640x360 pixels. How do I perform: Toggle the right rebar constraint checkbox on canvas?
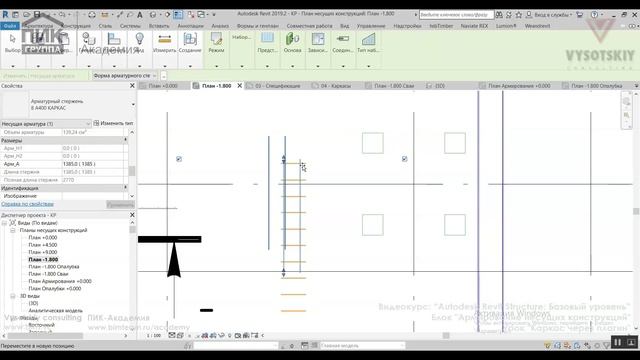(404, 159)
